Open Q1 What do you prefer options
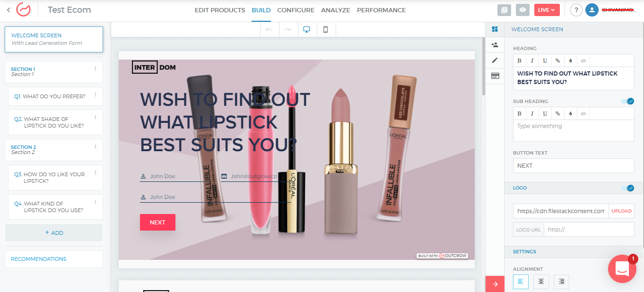This screenshot has height=292, width=644. 96,94
